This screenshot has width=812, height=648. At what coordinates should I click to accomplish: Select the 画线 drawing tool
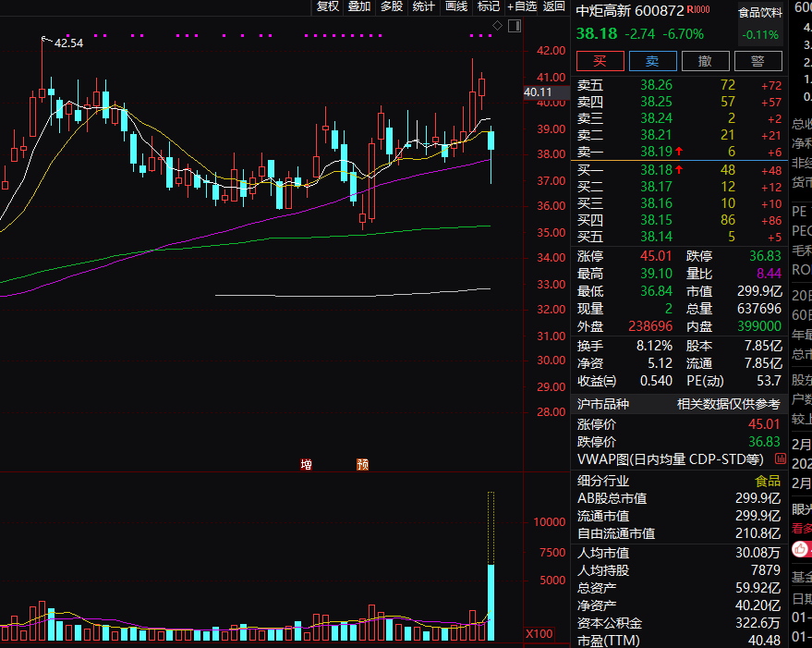(x=456, y=6)
